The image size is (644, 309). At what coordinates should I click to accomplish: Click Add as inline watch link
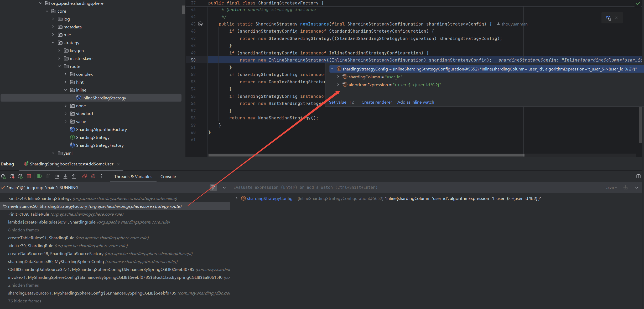coord(416,102)
